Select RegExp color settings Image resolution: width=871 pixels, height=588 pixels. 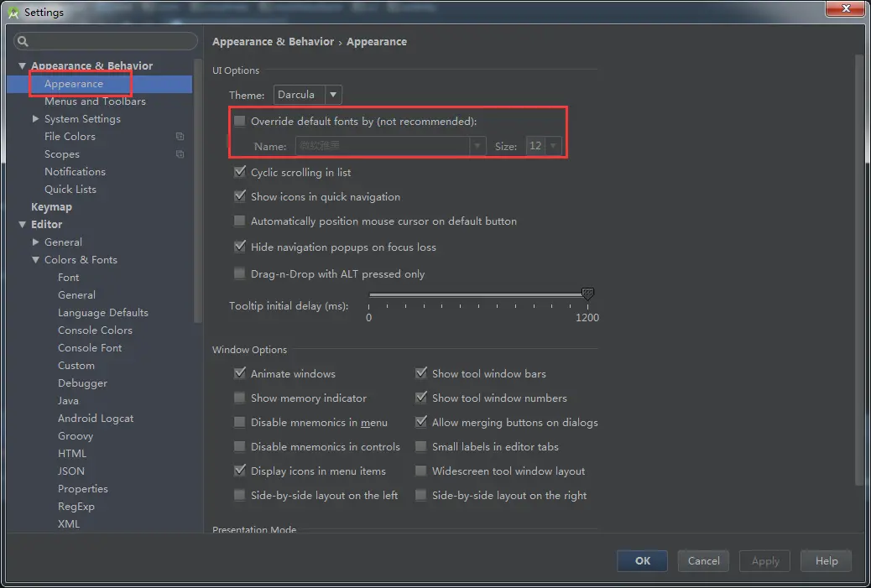(76, 507)
